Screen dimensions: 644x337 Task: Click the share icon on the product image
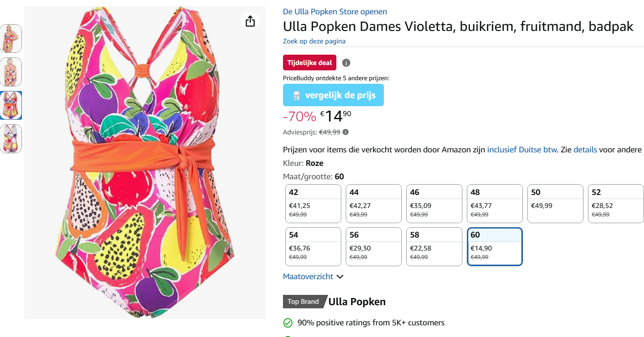[250, 21]
